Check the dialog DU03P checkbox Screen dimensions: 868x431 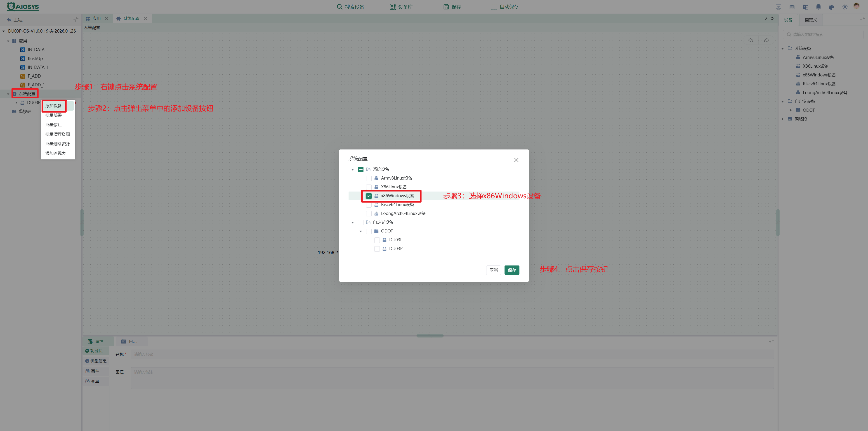coord(377,249)
